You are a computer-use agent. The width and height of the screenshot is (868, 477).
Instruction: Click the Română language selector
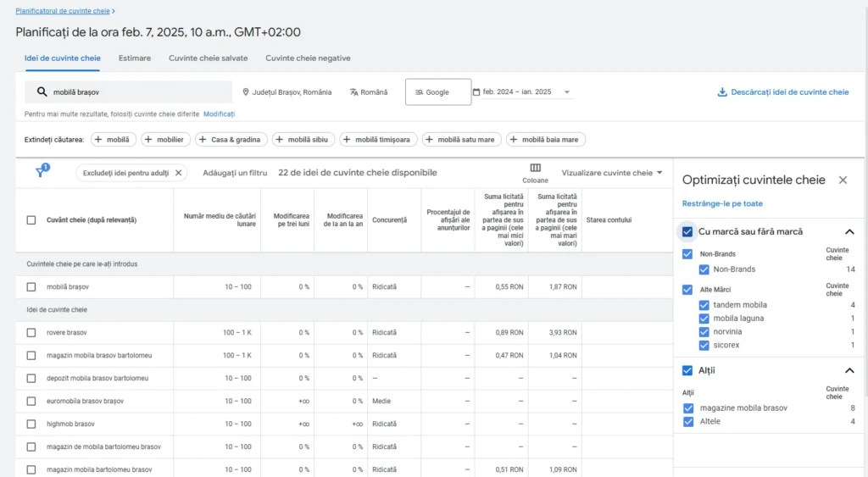coord(369,92)
